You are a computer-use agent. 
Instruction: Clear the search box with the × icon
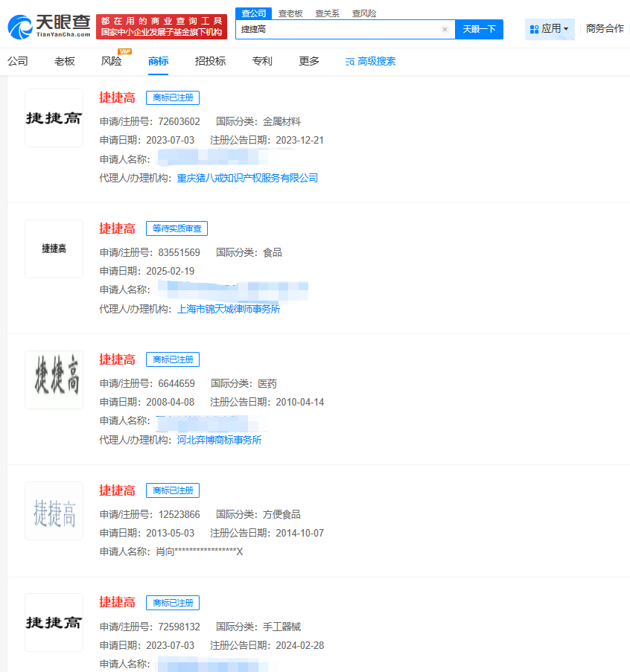tap(445, 29)
